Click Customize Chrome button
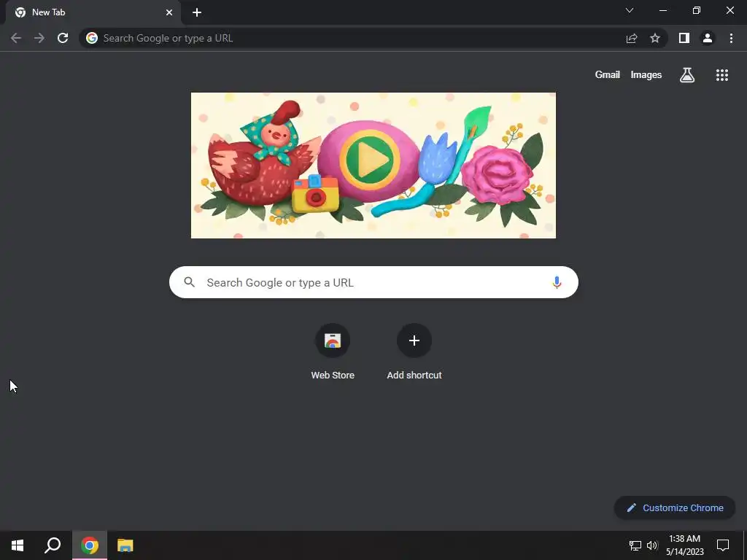 coord(675,507)
